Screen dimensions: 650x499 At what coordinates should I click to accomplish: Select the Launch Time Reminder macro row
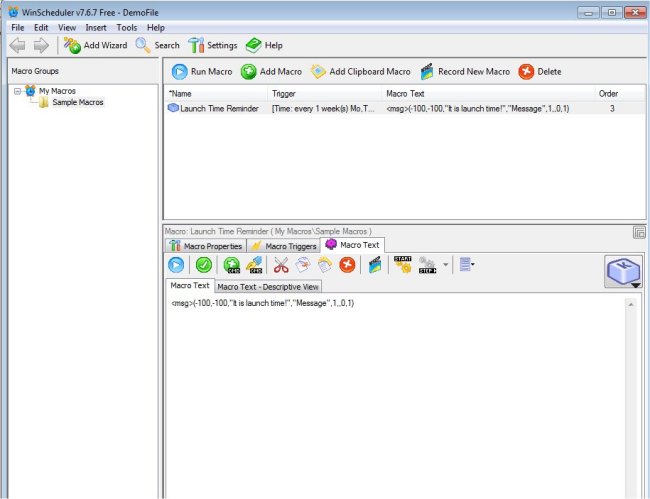405,109
